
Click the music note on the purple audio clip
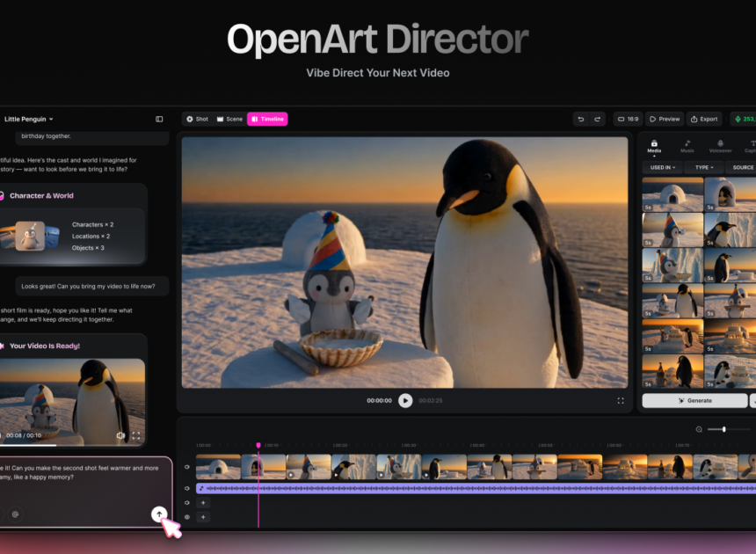[x=201, y=488]
